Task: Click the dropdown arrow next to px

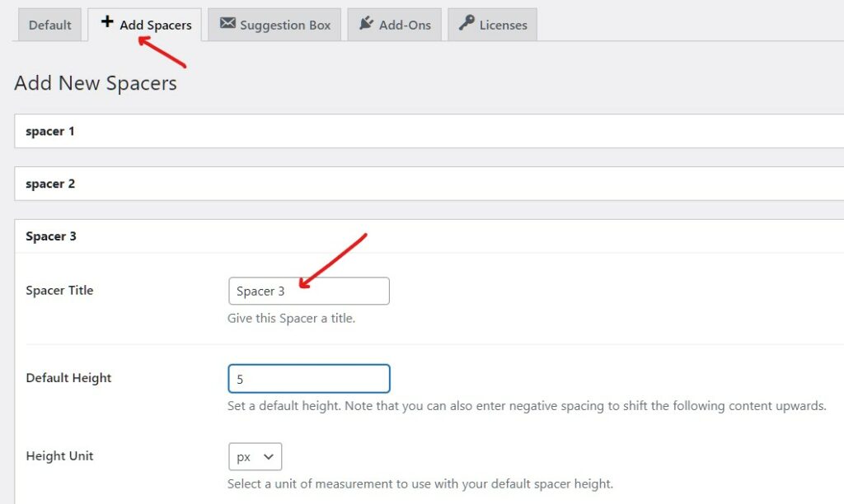Action: [x=270, y=456]
